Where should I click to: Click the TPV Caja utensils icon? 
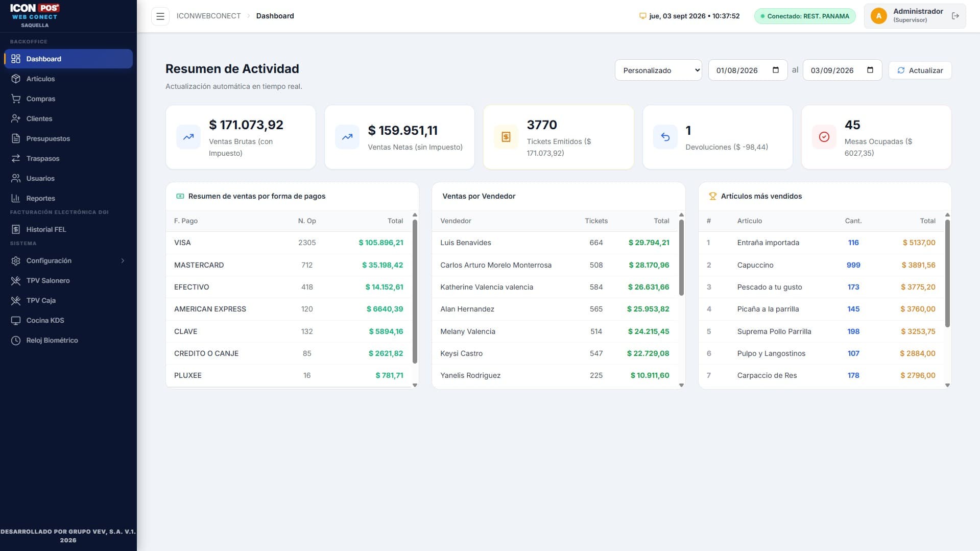[16, 300]
